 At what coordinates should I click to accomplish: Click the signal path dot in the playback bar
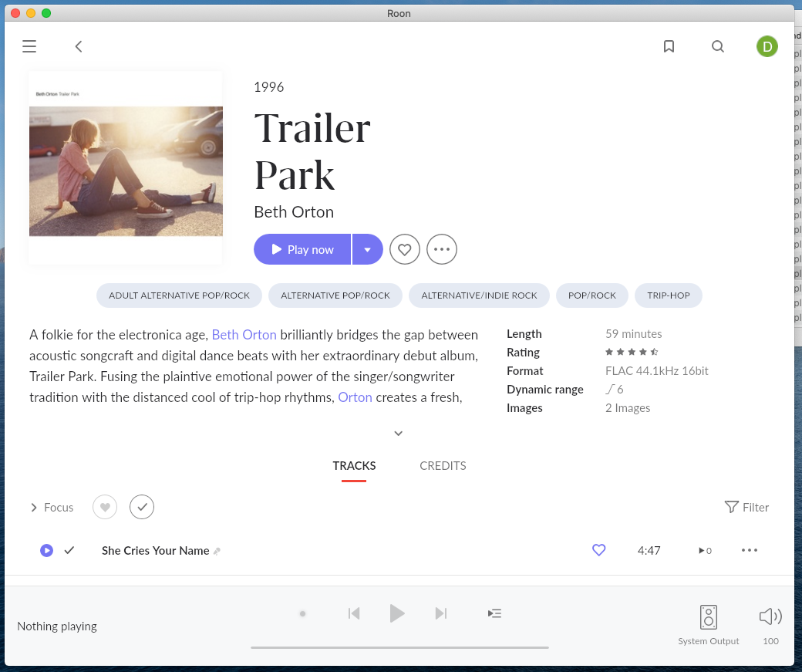click(x=303, y=613)
